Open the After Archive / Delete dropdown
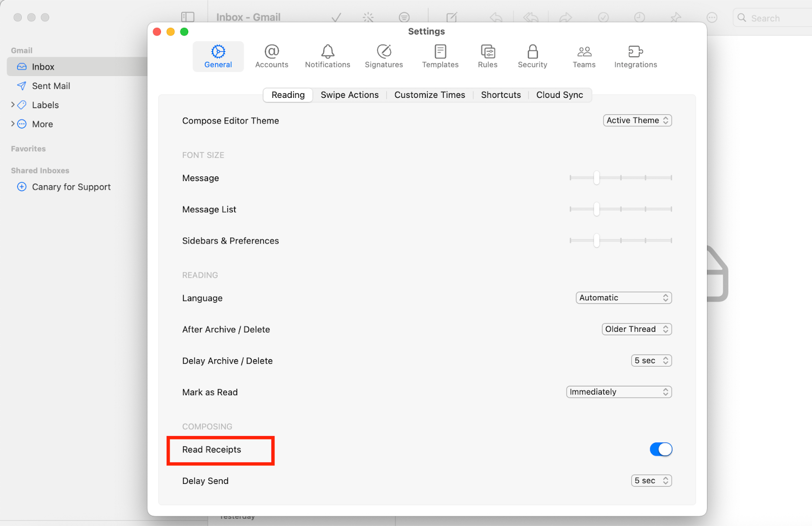 [x=637, y=329]
